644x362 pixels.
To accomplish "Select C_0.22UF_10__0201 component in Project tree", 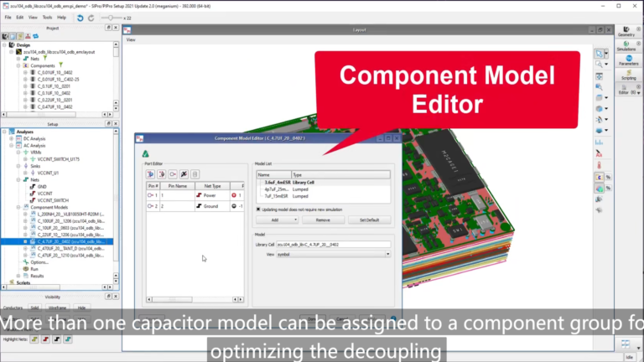I will click(55, 100).
